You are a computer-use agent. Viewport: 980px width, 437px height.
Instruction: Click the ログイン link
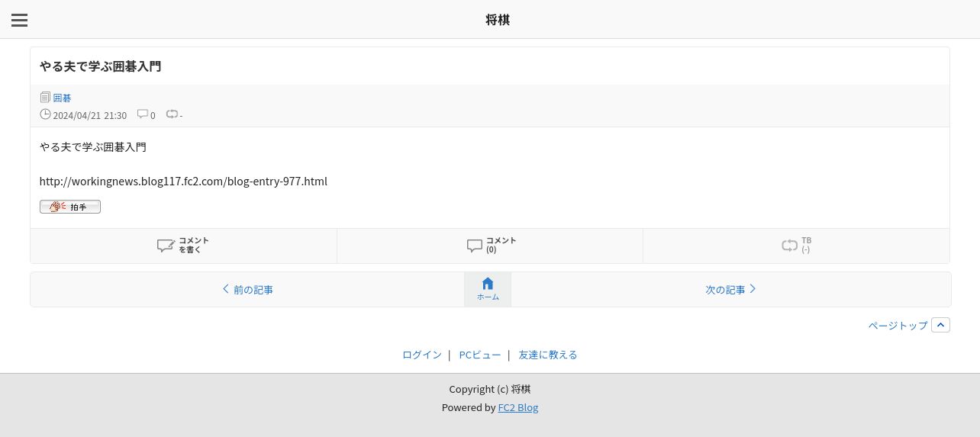[422, 355]
